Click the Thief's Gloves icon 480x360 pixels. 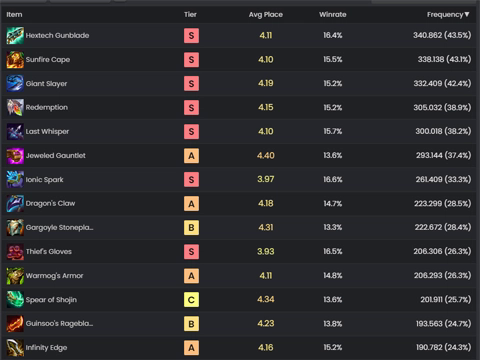pos(15,251)
